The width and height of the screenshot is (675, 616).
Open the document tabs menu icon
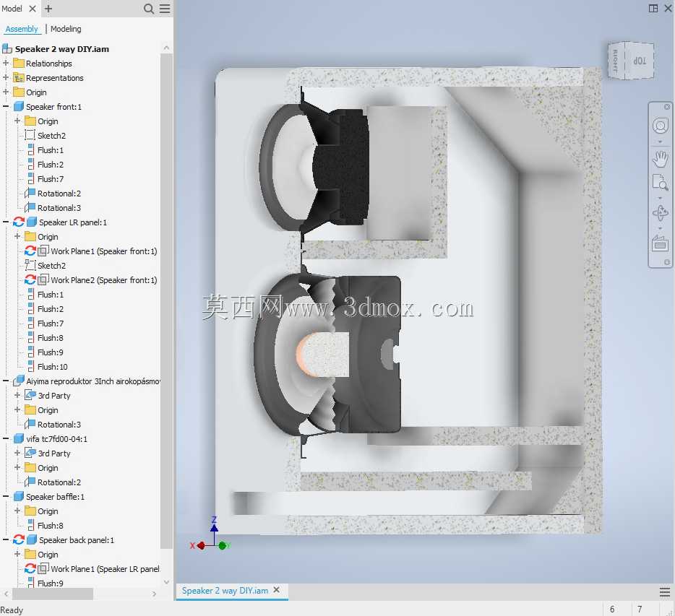click(665, 592)
